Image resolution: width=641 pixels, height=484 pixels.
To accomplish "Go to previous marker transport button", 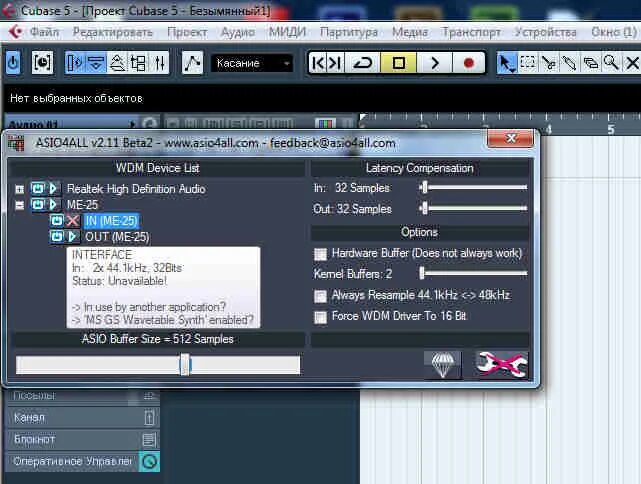I will tap(318, 63).
